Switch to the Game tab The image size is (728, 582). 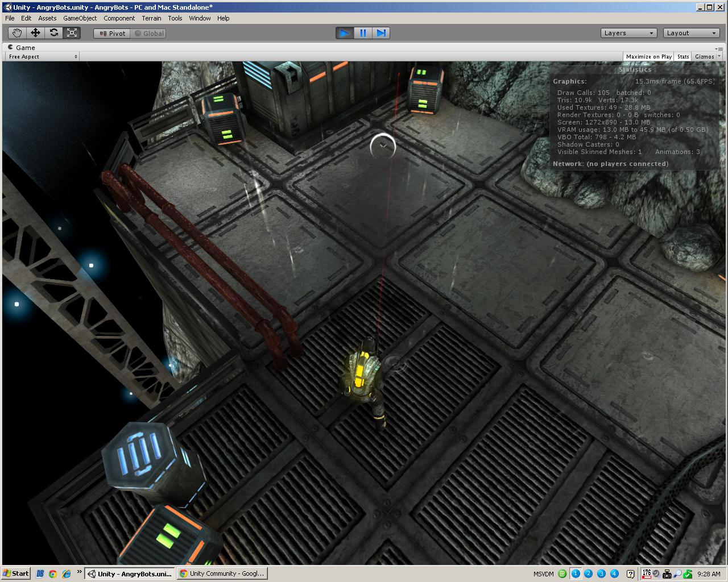[21, 48]
